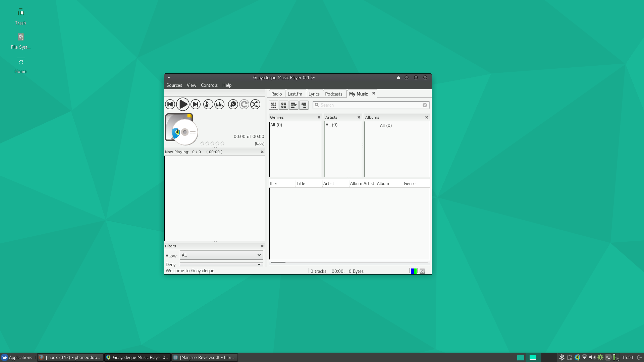Open the Controls menu
This screenshot has height=362, width=644.
tap(209, 85)
